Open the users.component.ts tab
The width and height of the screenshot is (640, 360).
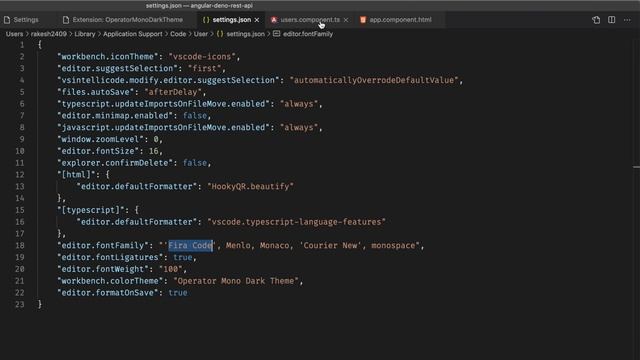click(x=310, y=20)
